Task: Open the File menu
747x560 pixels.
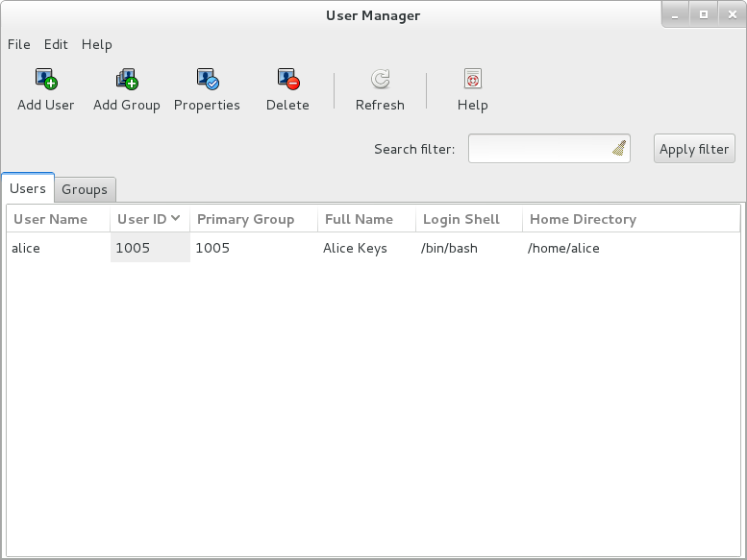Action: click(x=19, y=44)
